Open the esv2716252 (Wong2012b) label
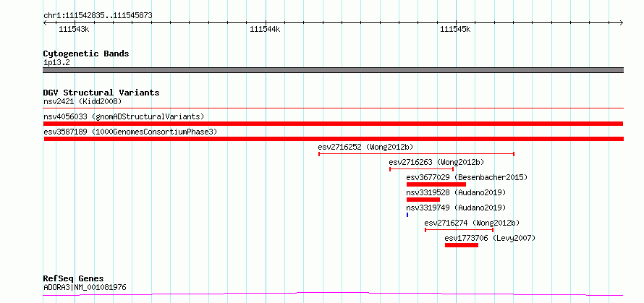 point(365,147)
